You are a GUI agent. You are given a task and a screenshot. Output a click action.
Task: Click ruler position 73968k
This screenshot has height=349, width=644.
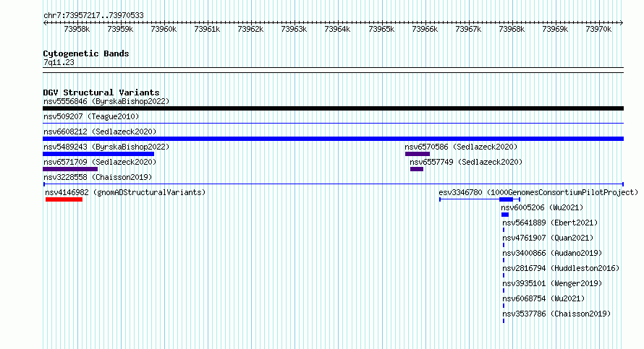click(512, 29)
